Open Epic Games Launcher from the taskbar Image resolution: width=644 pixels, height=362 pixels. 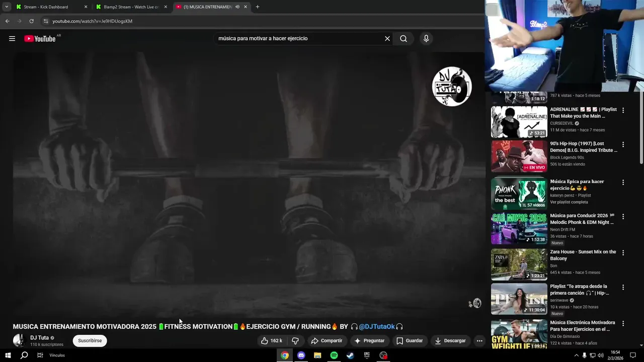tap(367, 355)
